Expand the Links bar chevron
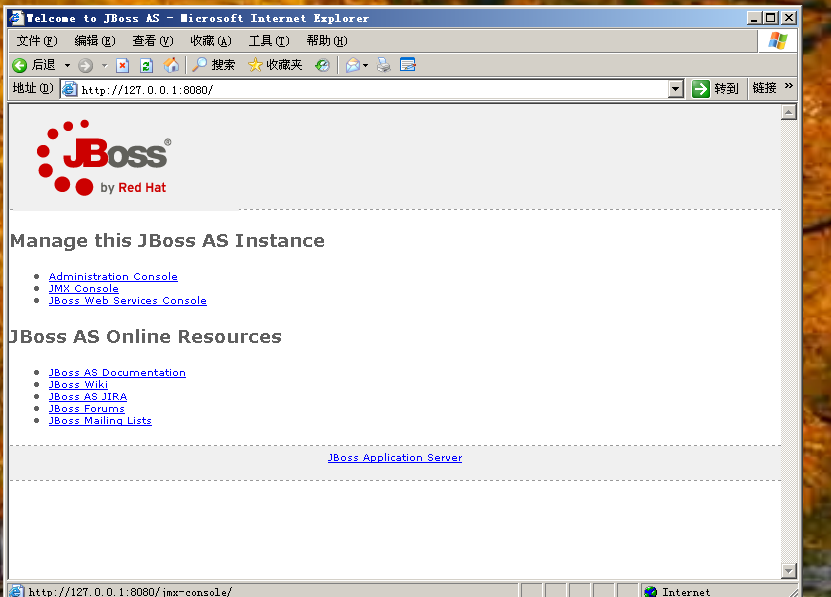Image resolution: width=831 pixels, height=597 pixels. (x=789, y=86)
